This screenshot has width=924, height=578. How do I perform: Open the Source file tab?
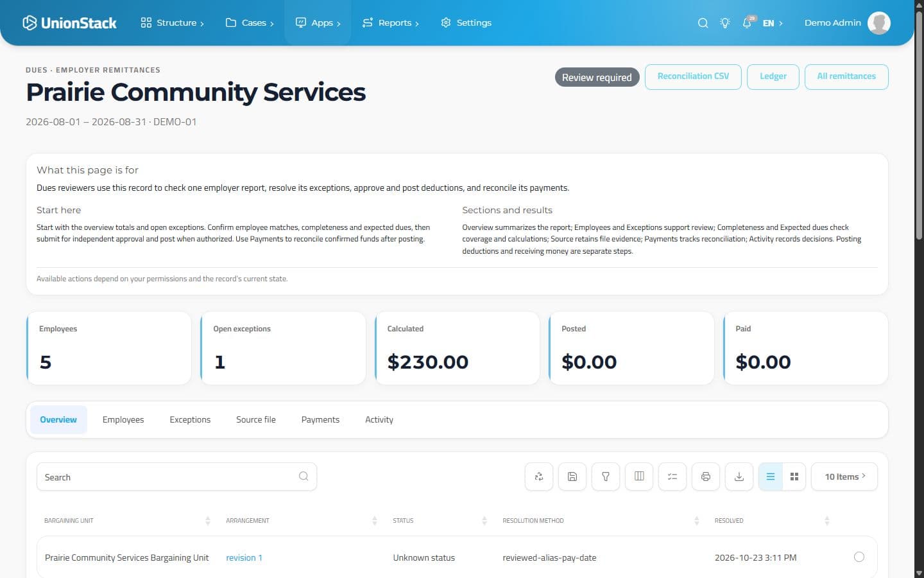pyautogui.click(x=256, y=420)
